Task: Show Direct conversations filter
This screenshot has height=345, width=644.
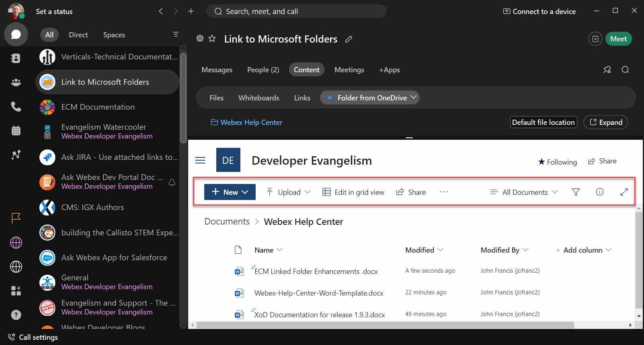Action: point(78,35)
